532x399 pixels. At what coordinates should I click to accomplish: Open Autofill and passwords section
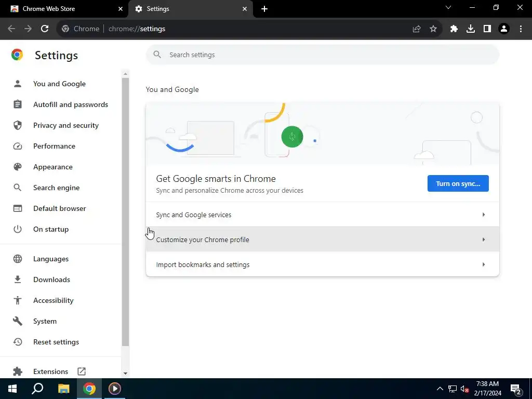71,104
